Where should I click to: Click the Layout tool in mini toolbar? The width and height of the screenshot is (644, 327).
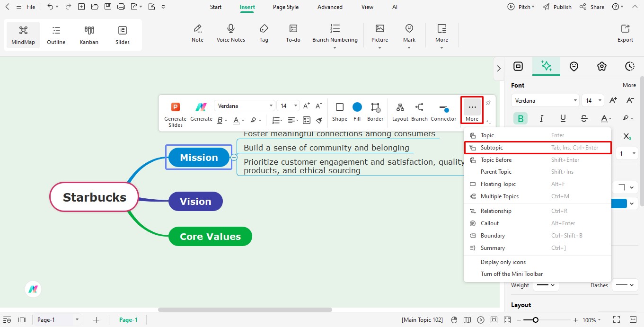click(400, 112)
